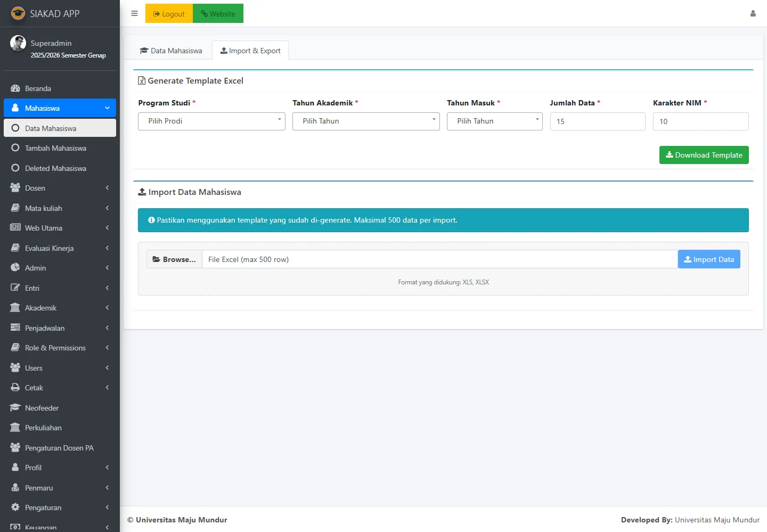
Task: Click the Jumlah Data input field
Action: coord(597,121)
